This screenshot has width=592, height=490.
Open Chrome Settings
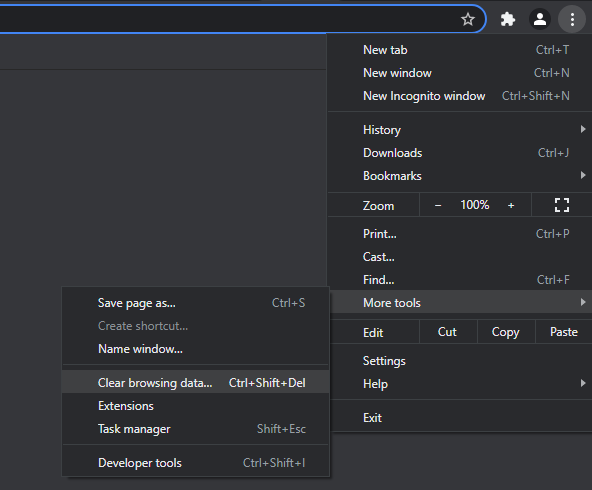click(459, 361)
